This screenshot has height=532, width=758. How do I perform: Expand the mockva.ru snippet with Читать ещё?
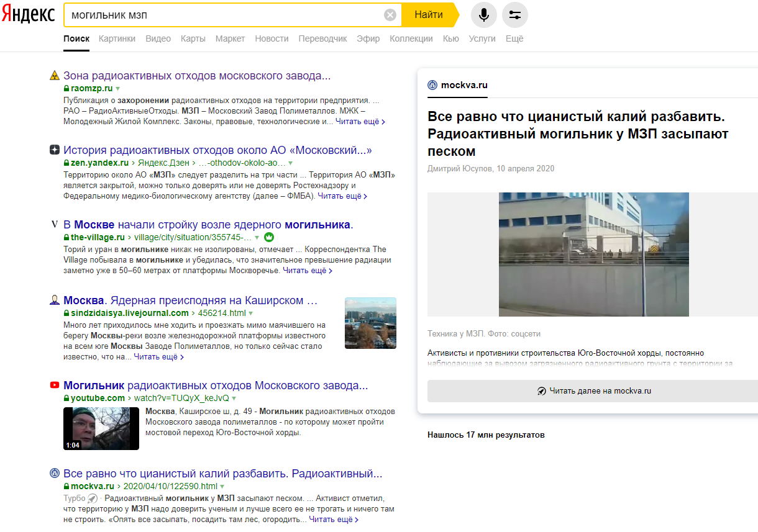[x=334, y=520]
